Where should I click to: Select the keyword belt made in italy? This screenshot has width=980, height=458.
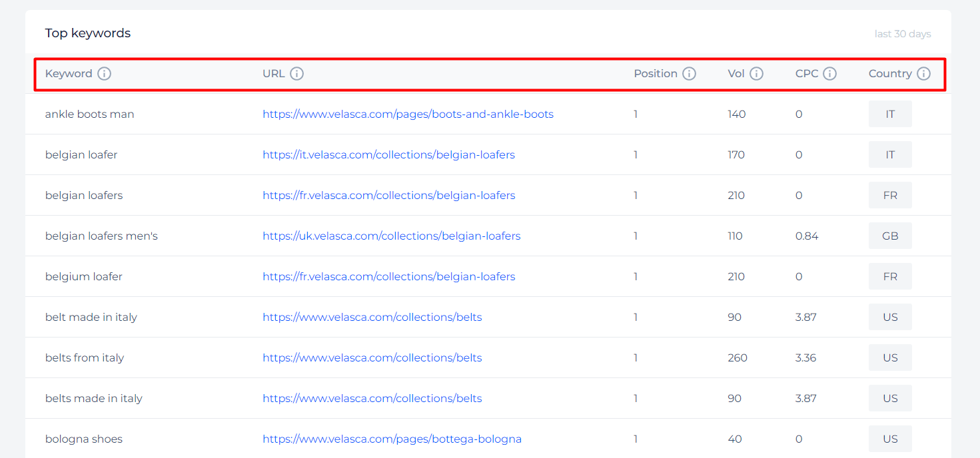(91, 317)
